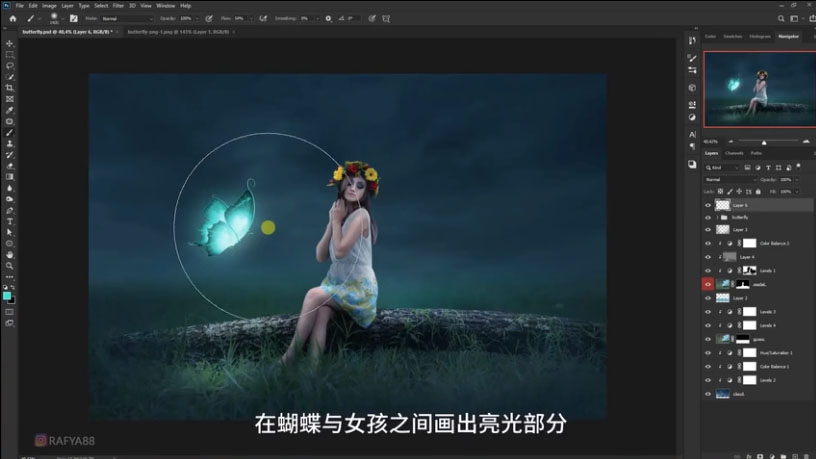Open the brush settings panel icon
The height and width of the screenshot is (459, 816).
[73, 18]
